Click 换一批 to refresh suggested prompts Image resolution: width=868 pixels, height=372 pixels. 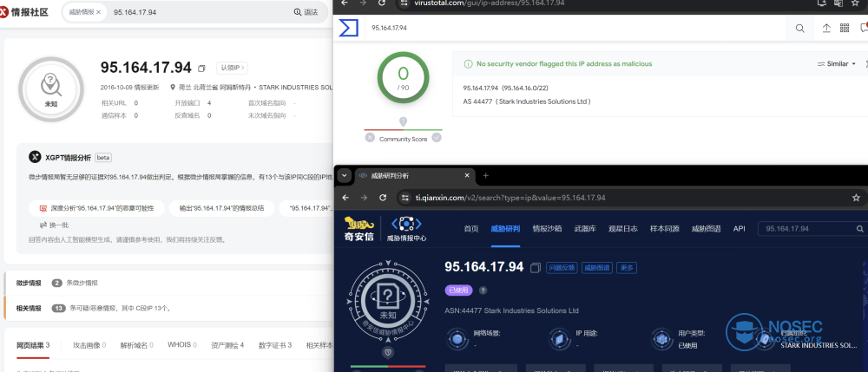[54, 225]
